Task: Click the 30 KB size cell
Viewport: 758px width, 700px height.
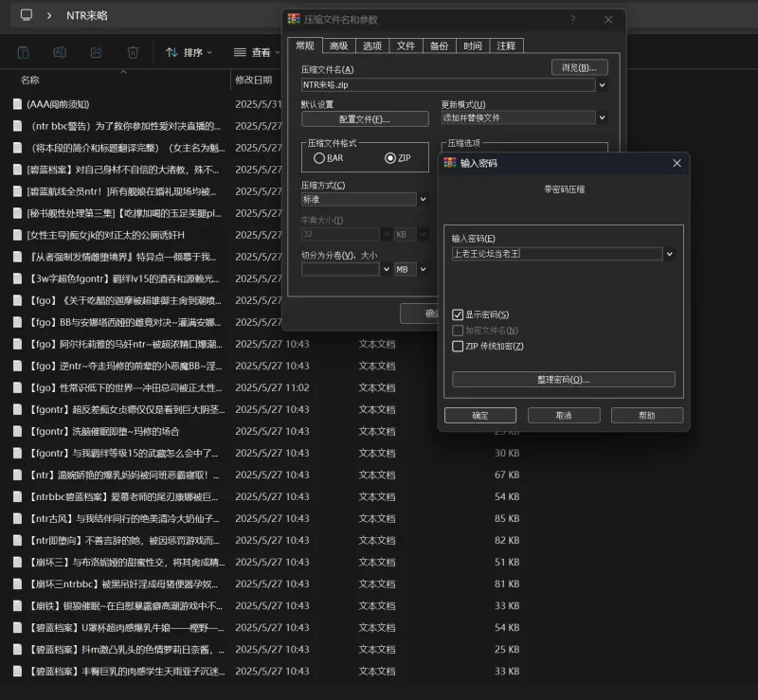Action: (507, 453)
